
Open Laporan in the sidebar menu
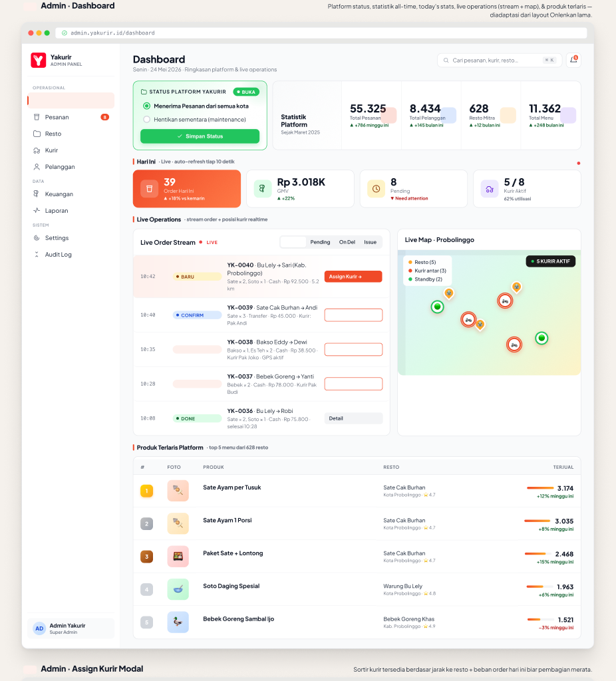[x=71, y=211]
